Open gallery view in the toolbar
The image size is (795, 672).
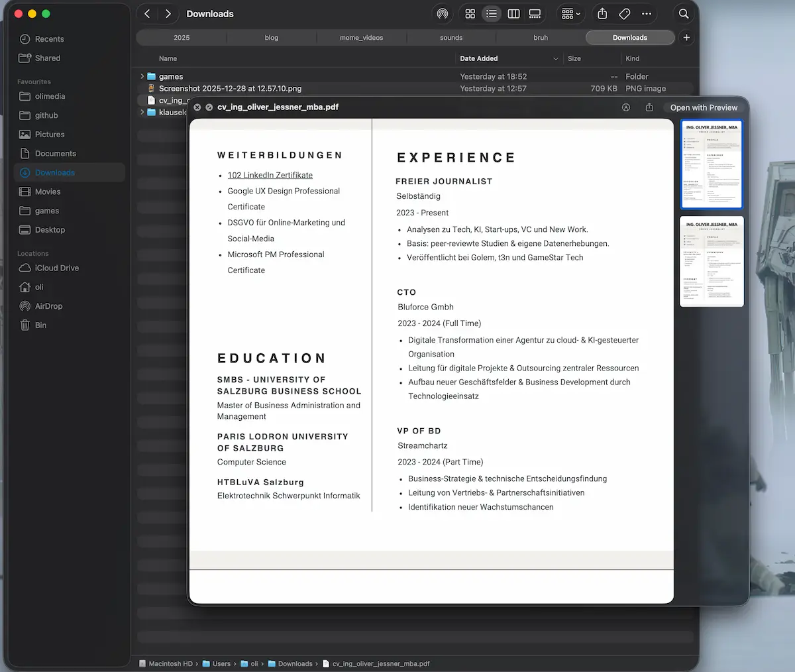point(535,13)
